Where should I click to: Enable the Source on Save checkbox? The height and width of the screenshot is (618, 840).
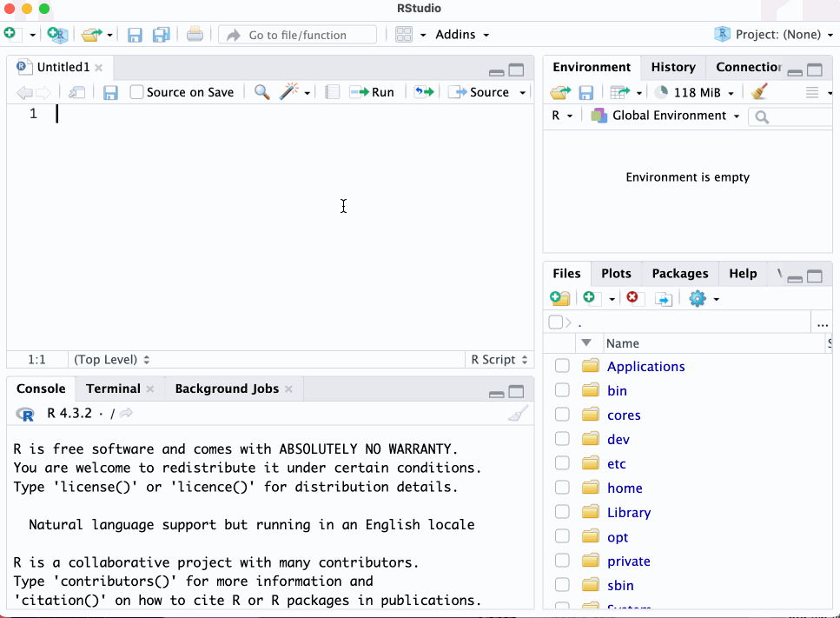pyautogui.click(x=136, y=92)
